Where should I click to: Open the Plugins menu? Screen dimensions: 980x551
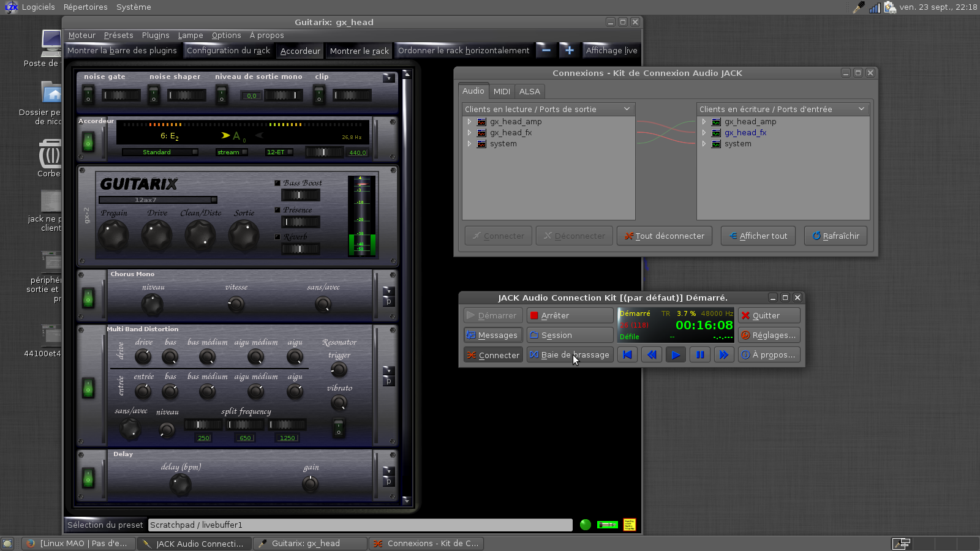156,36
